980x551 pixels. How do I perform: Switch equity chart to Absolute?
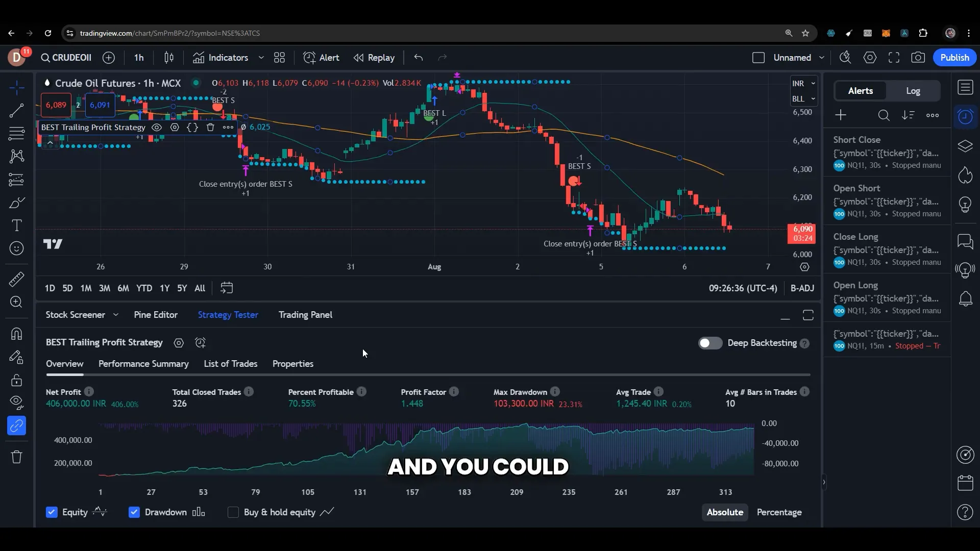pos(725,512)
